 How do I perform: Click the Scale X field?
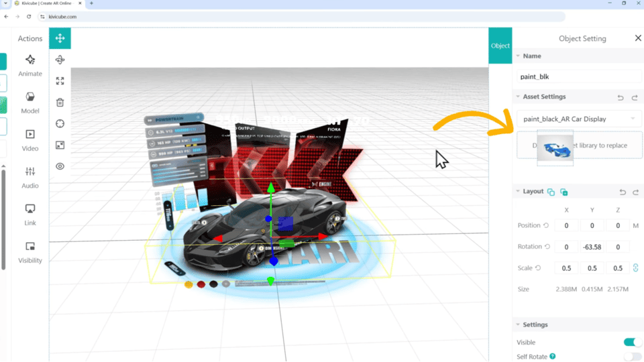coord(566,268)
